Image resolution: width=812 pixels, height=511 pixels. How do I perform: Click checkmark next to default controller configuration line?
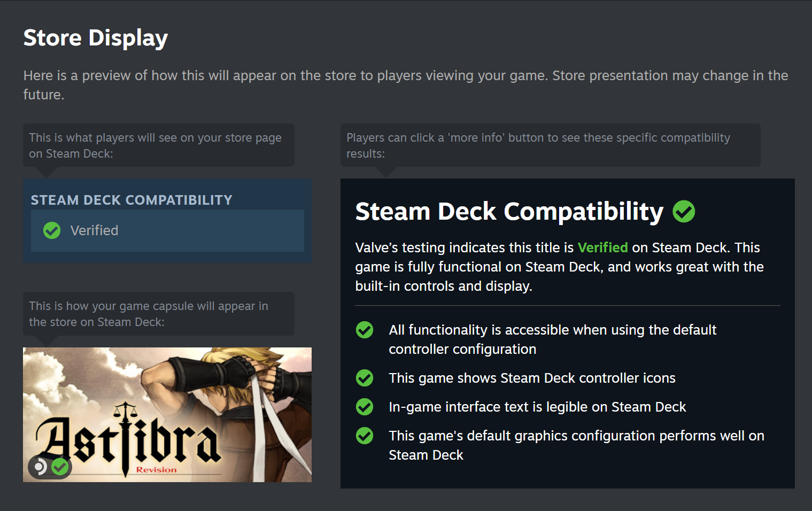[x=365, y=330]
